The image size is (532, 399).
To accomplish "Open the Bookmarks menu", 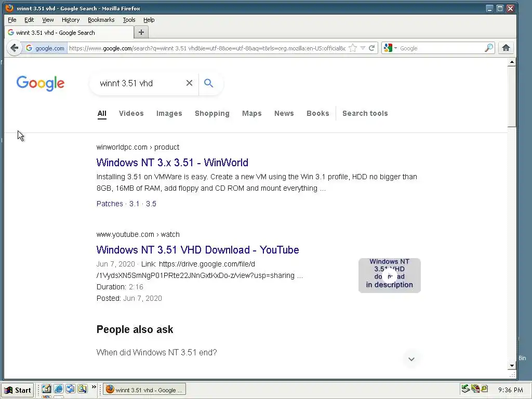I will tap(101, 20).
